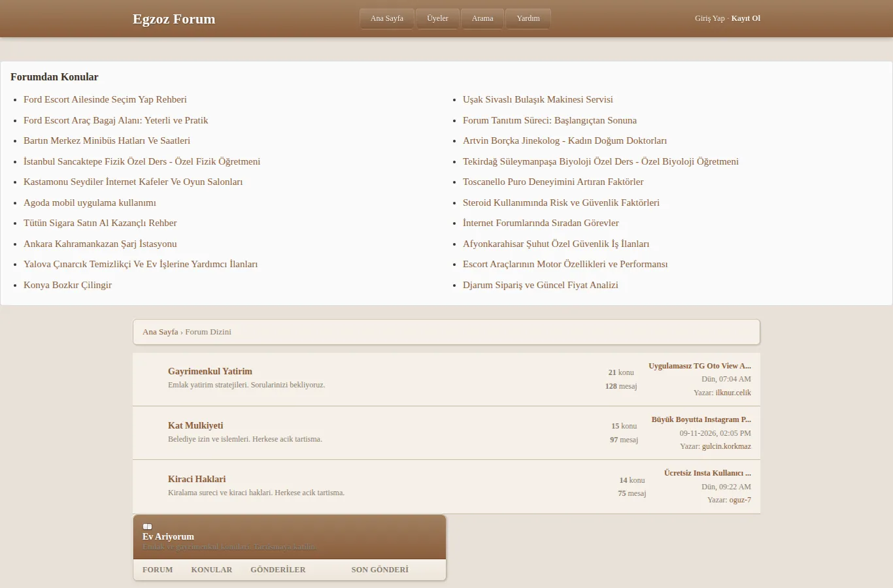893x588 pixels.
Task: Click the Ana Sayfa breadcrumb link
Action: tap(160, 332)
